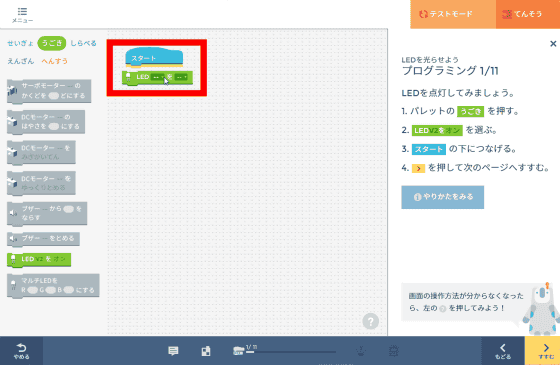
Task: Click the やめる quit button
Action: (21, 351)
